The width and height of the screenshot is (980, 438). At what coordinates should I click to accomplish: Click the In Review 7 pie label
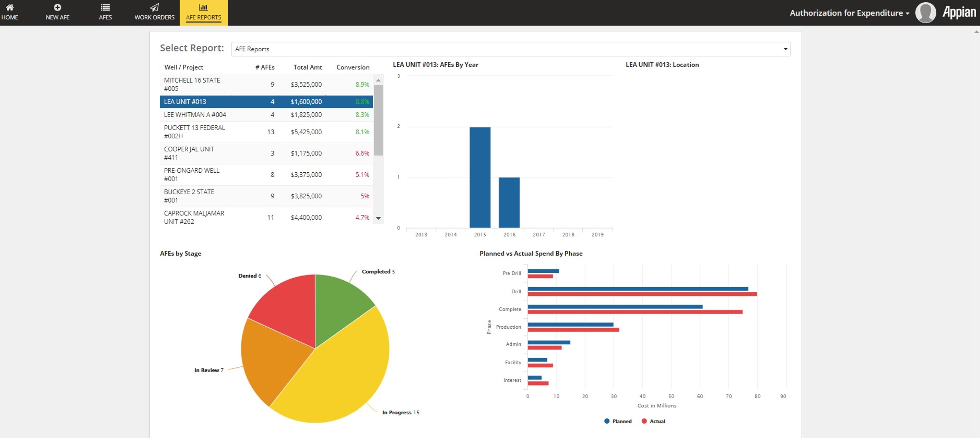(209, 370)
